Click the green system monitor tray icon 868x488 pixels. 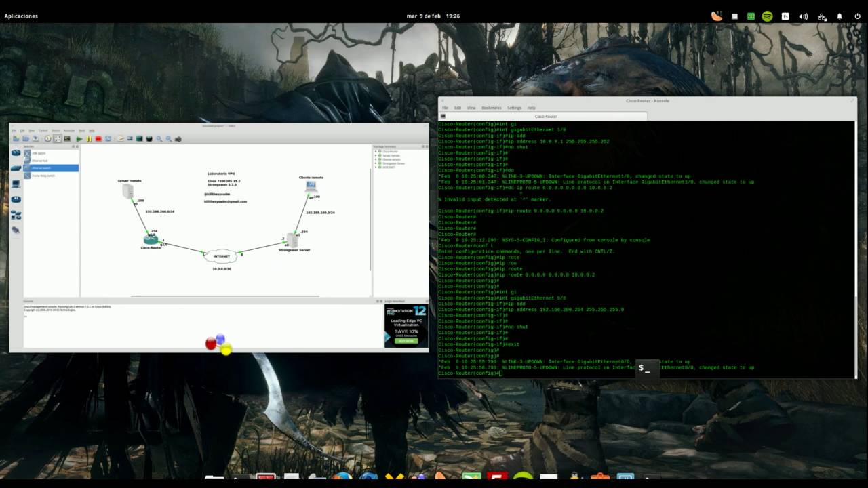coord(751,16)
